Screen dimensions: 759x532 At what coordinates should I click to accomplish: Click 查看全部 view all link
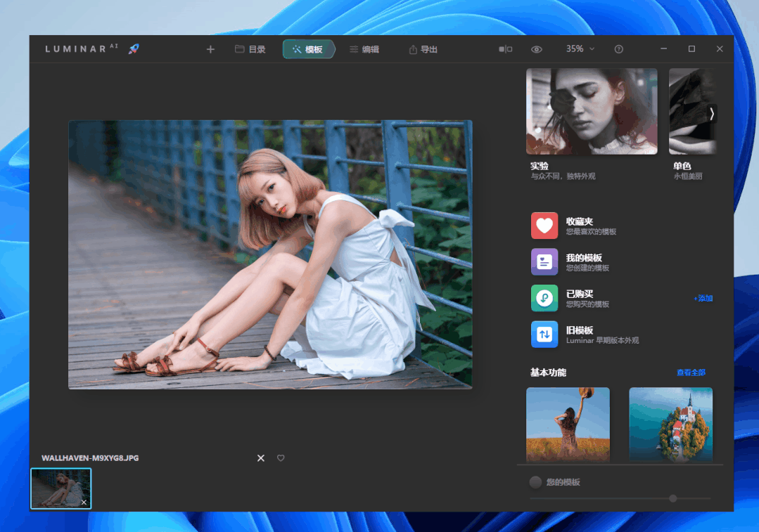point(691,372)
